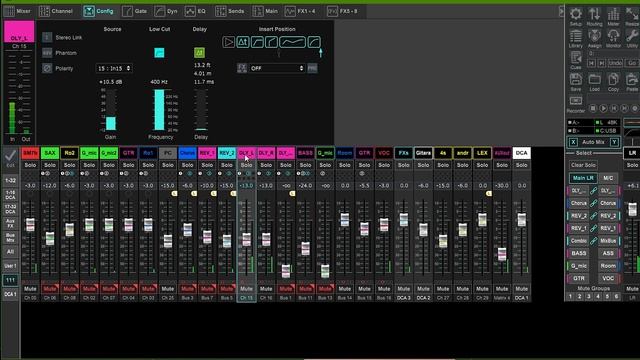Select the Bus Mtx layer button

tap(10, 238)
